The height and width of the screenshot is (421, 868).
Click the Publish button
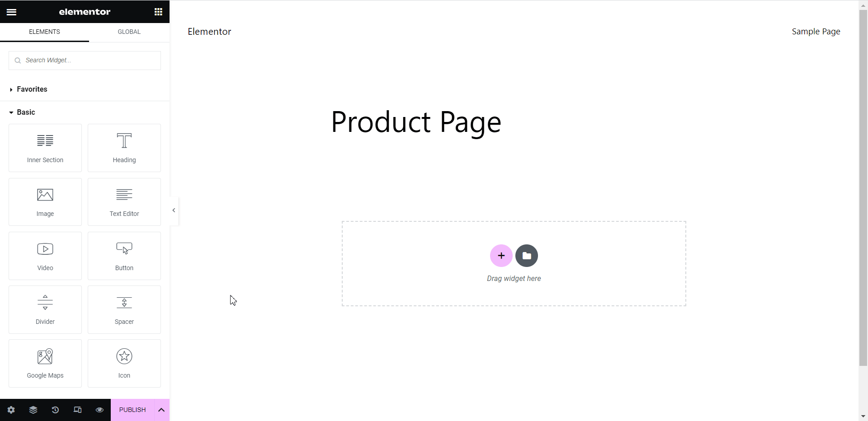pos(132,410)
